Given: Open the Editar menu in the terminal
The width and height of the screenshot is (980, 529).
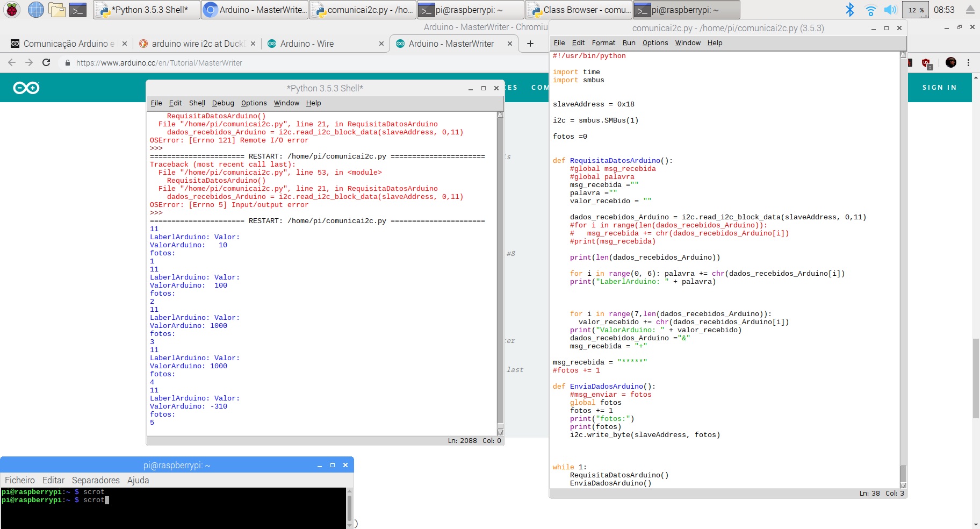Looking at the screenshot, I should [x=53, y=480].
